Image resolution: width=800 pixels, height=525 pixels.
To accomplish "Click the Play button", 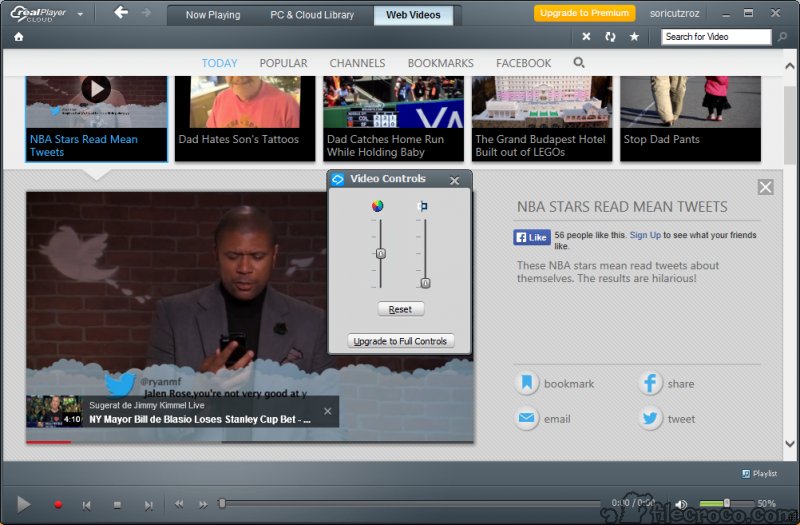I will click(x=23, y=505).
